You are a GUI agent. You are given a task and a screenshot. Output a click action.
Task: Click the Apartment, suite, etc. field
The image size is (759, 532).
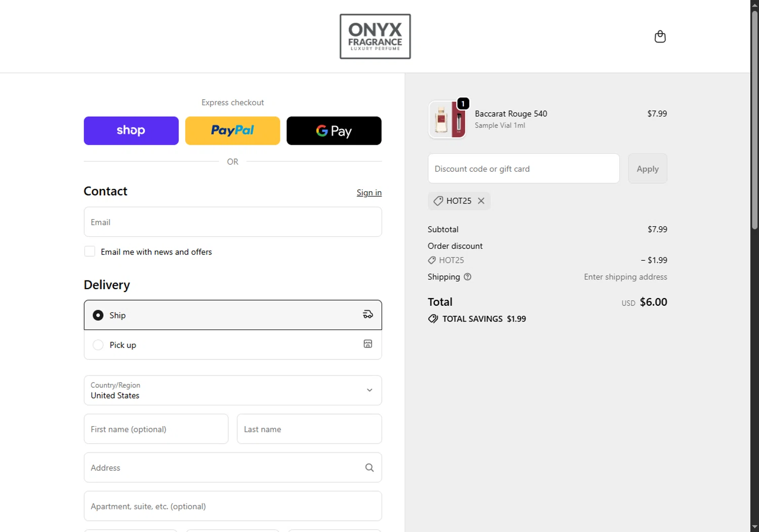(x=233, y=506)
